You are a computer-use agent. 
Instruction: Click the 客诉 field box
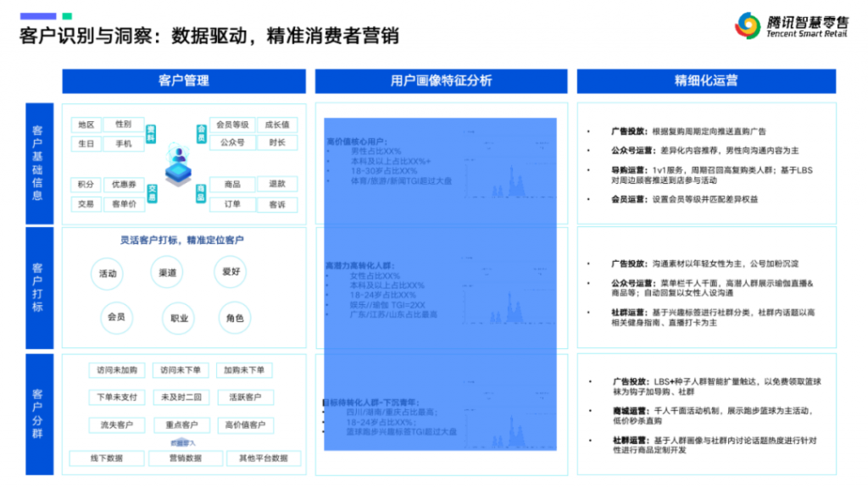277,204
